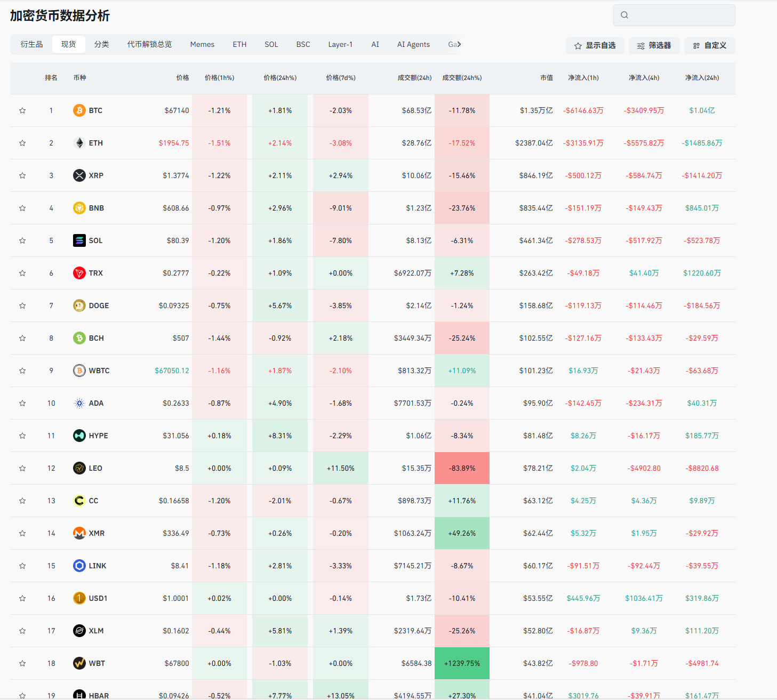Click LEO's dark red -83.89% volume cell
This screenshot has width=777, height=700.
click(x=462, y=468)
